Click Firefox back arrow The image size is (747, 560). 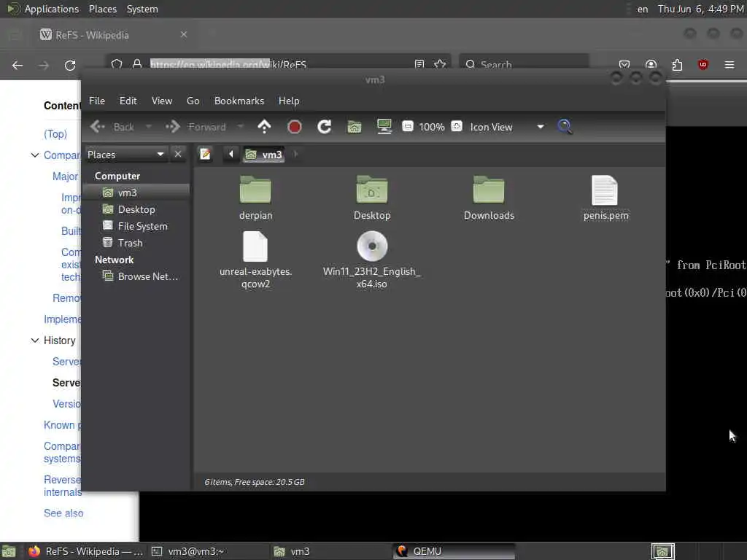point(18,65)
